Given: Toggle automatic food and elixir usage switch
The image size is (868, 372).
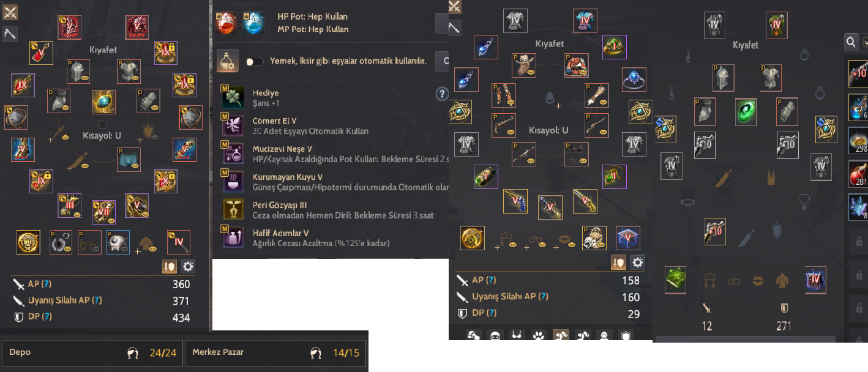Looking at the screenshot, I should pyautogui.click(x=254, y=61).
